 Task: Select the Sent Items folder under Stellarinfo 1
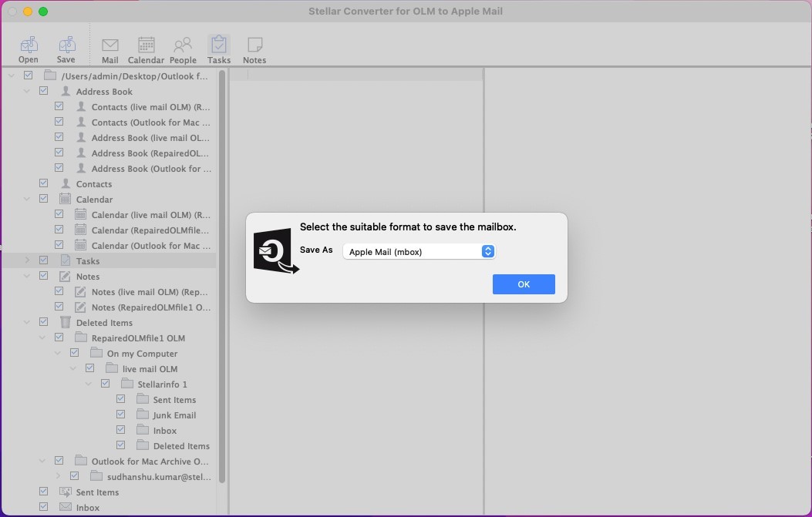[174, 400]
